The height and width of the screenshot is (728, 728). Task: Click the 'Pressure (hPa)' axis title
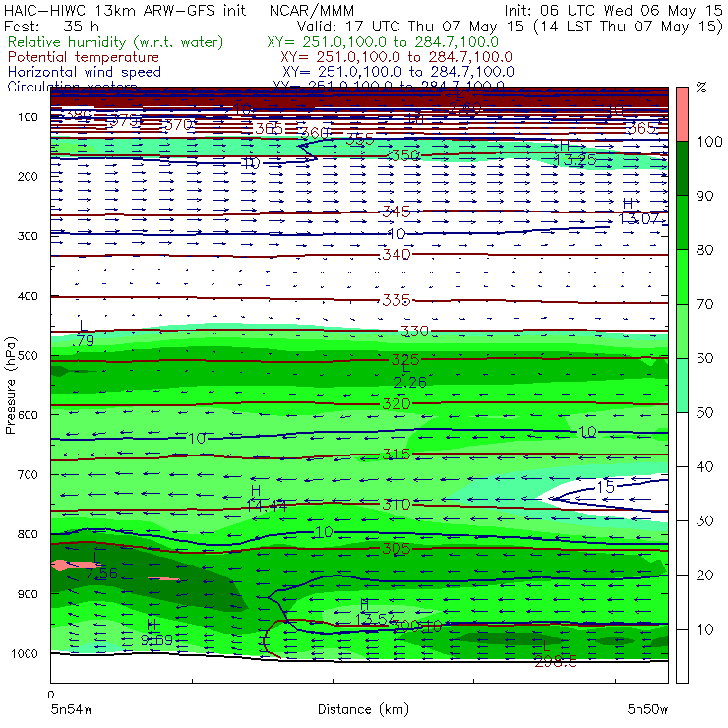point(10,386)
